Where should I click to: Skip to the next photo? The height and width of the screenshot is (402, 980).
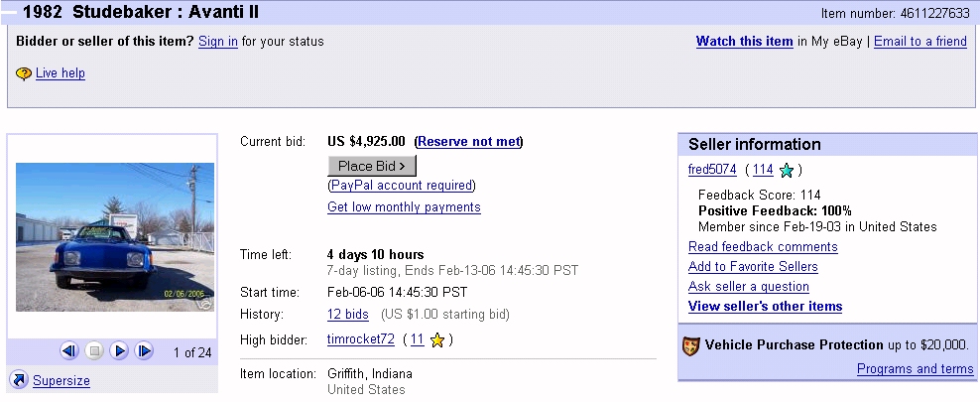point(144,350)
